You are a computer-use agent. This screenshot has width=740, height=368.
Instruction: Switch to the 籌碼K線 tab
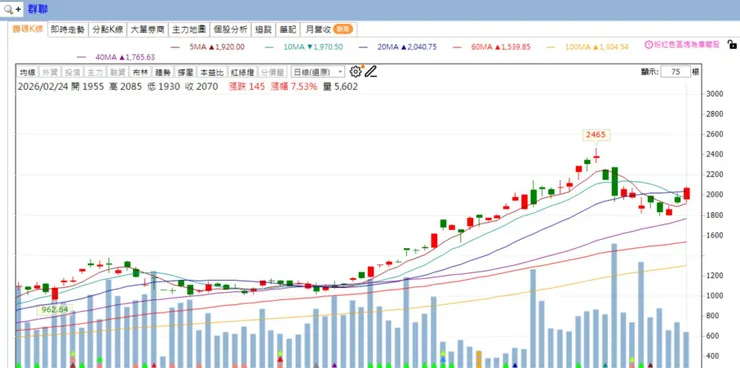pos(27,29)
